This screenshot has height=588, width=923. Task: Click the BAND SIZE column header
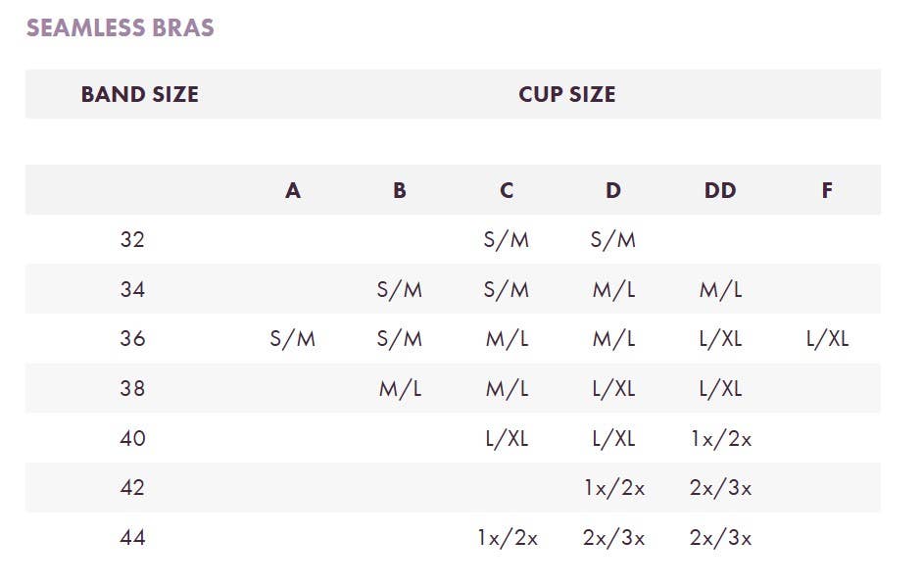tap(140, 94)
